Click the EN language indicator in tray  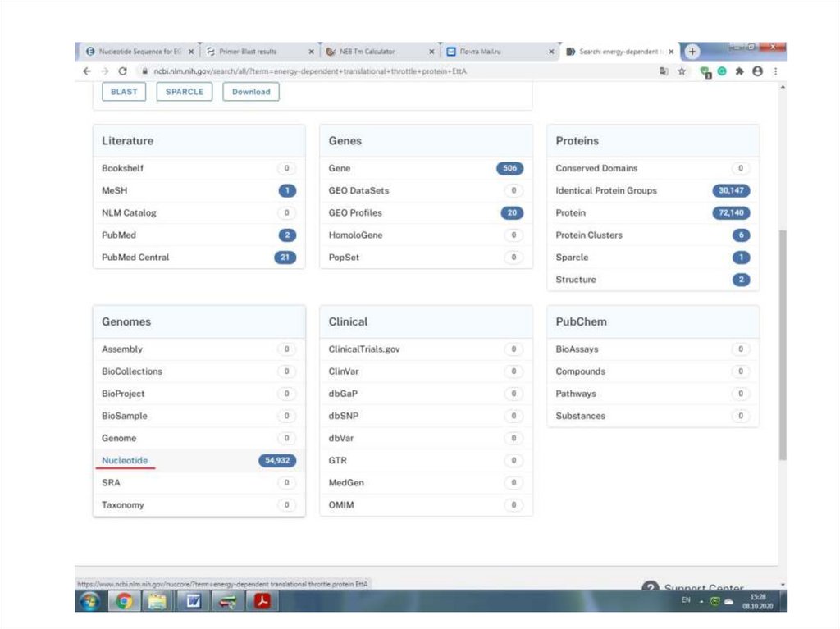[686, 600]
